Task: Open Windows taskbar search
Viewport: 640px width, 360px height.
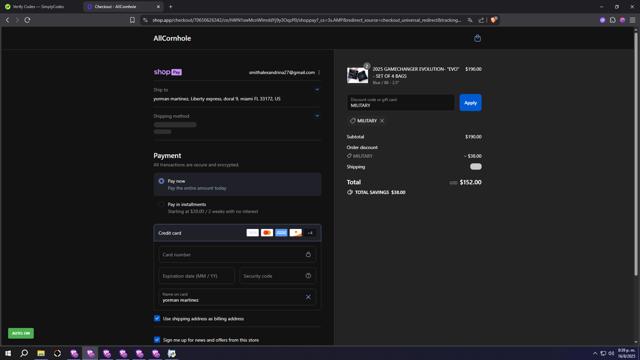Action: point(24,353)
